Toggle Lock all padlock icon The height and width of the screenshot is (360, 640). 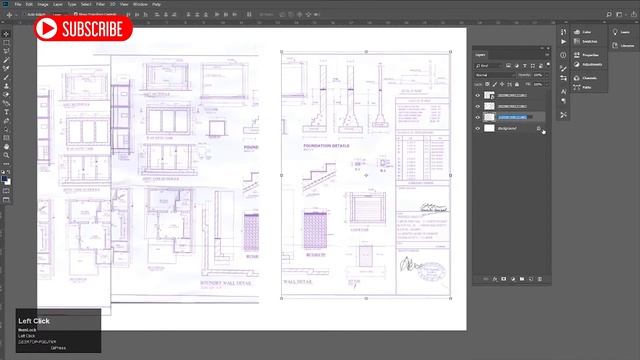tap(517, 84)
